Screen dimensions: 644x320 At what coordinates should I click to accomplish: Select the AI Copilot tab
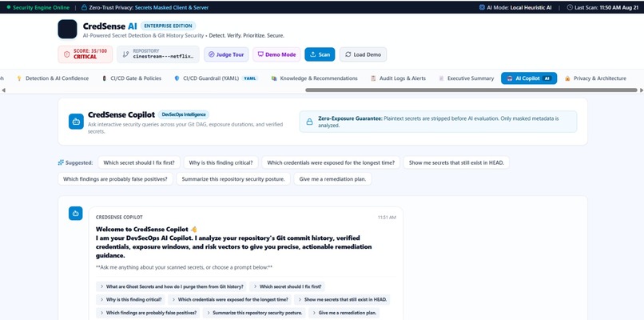point(529,78)
